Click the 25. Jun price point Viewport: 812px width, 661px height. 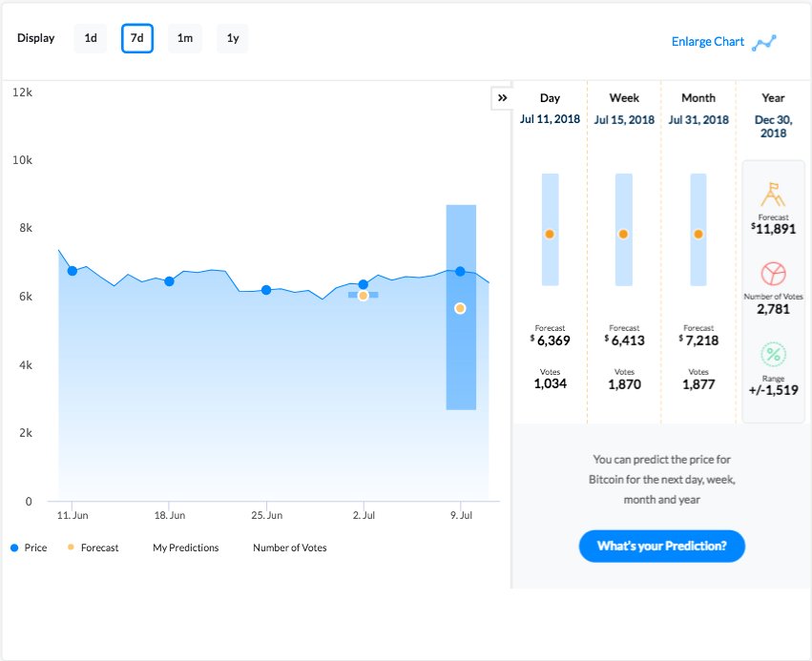[x=266, y=290]
